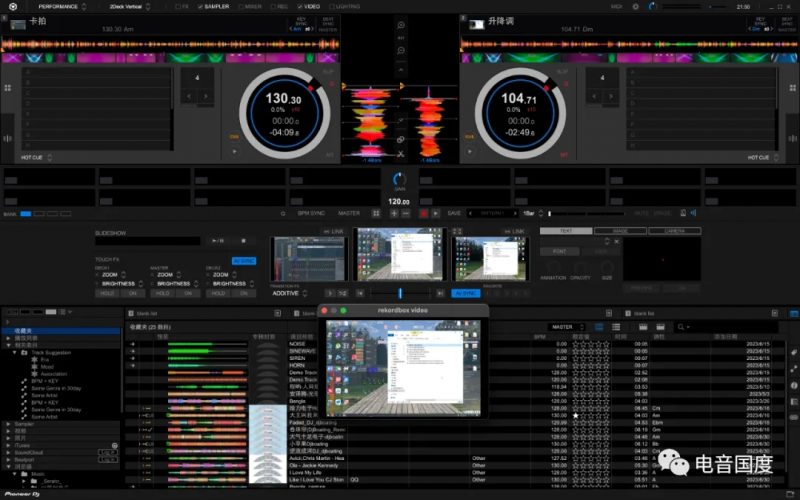Viewport: 800px width, 500px height.
Task: Enable the MIXER panel checkbox
Action: (241, 7)
